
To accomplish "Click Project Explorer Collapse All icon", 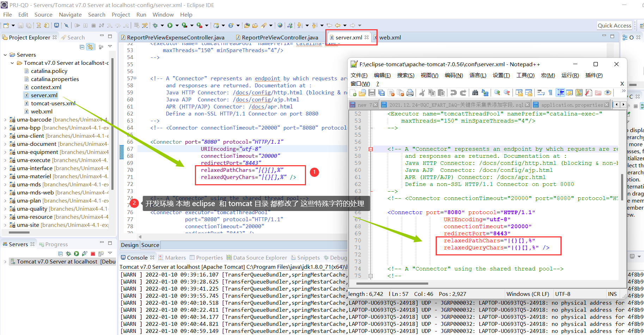I will pos(82,47).
